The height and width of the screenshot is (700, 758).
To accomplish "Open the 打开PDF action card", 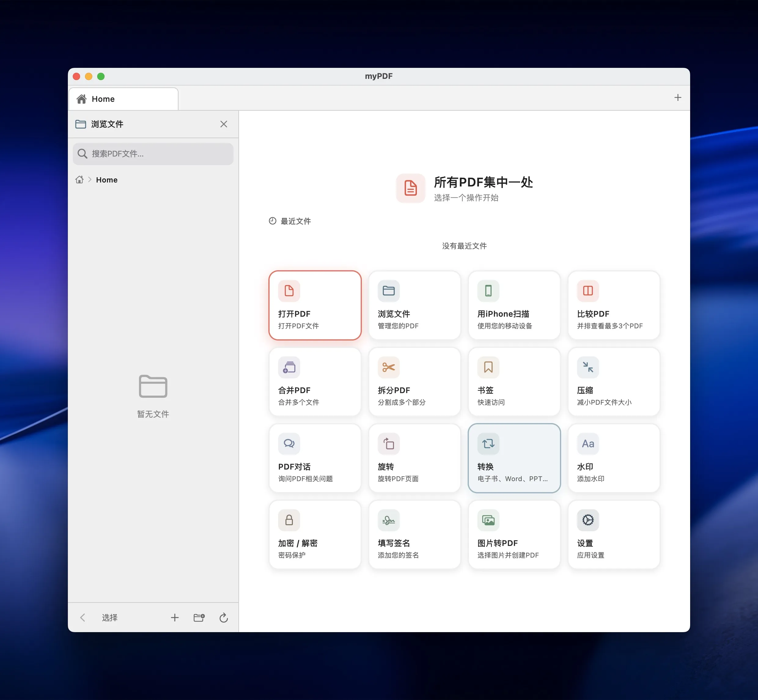I will [x=315, y=305].
